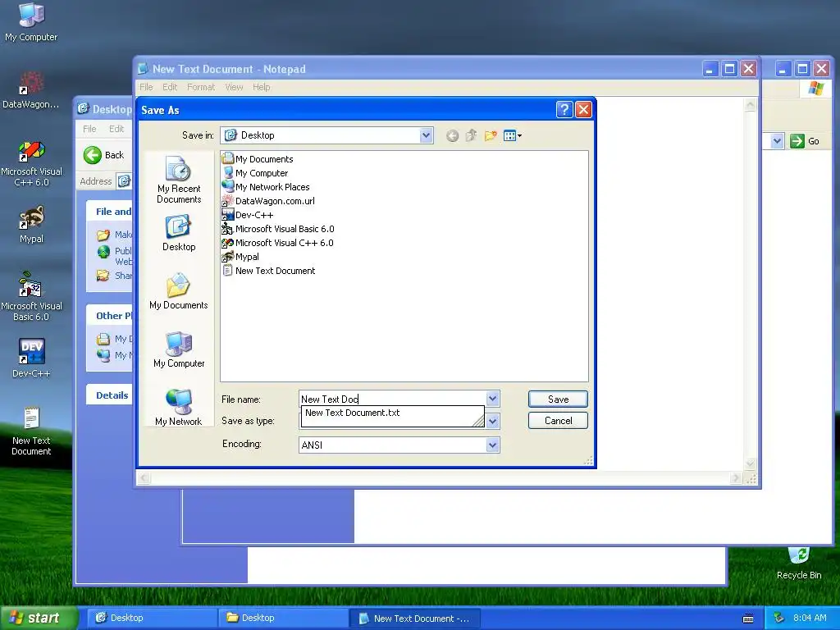840x630 pixels.
Task: Select My Computer item in file list
Action: pyautogui.click(x=255, y=173)
